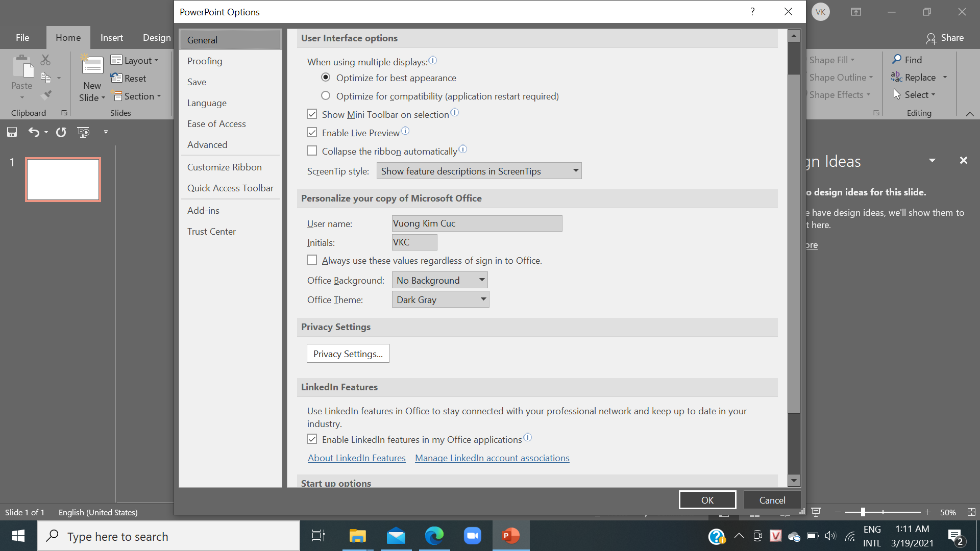Image resolution: width=980 pixels, height=551 pixels.
Task: Click fit slide to window icon
Action: (971, 512)
